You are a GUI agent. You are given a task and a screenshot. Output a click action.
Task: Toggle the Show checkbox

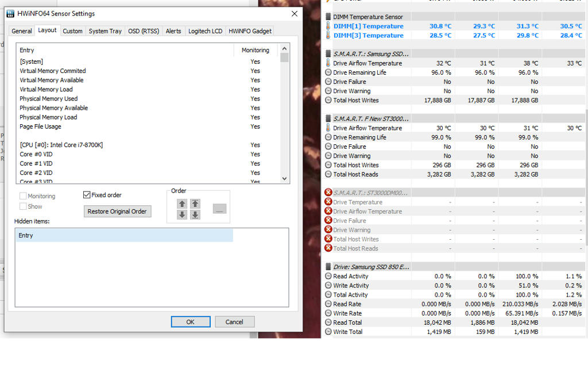(23, 206)
